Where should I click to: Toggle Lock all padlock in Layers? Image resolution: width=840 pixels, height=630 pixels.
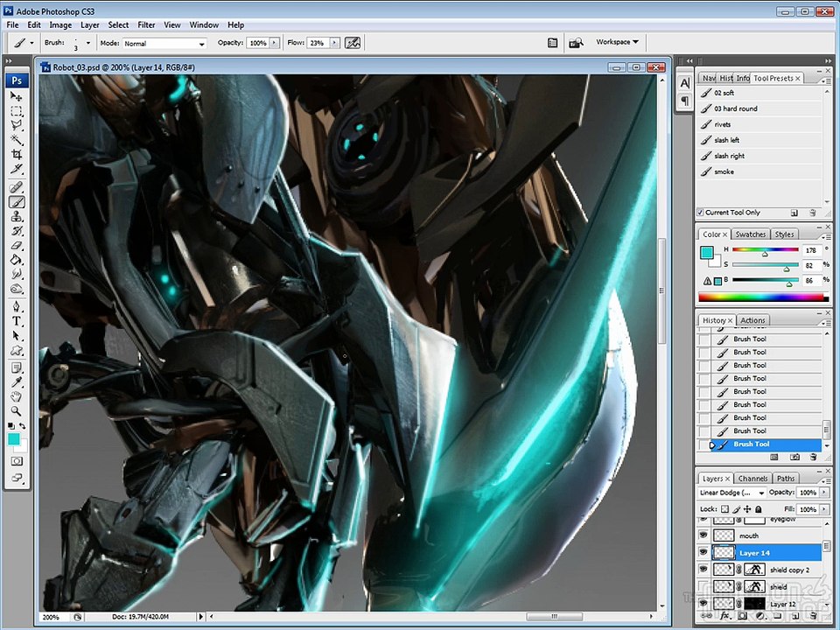(759, 509)
